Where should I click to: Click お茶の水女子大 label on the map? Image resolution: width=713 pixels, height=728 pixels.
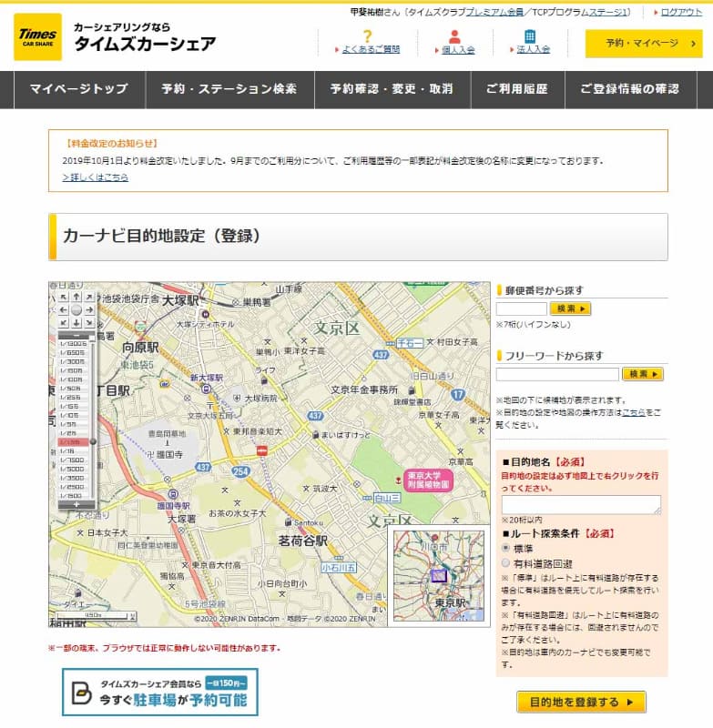tap(237, 513)
